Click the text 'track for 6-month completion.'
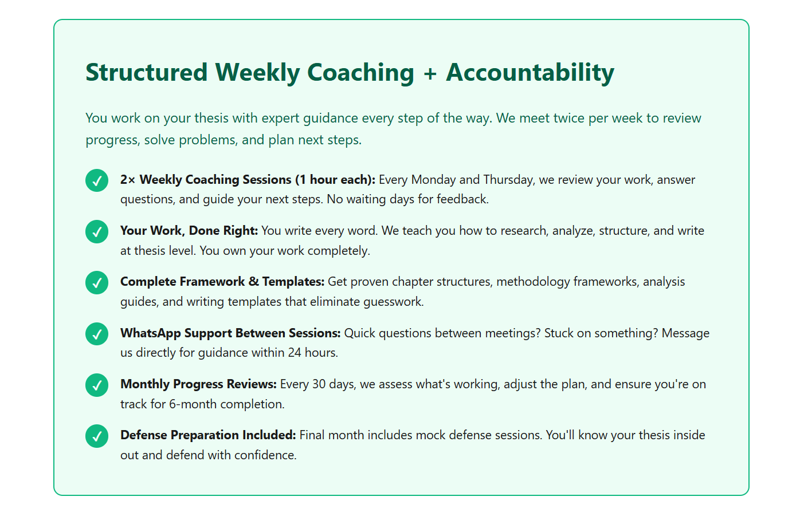 [202, 404]
